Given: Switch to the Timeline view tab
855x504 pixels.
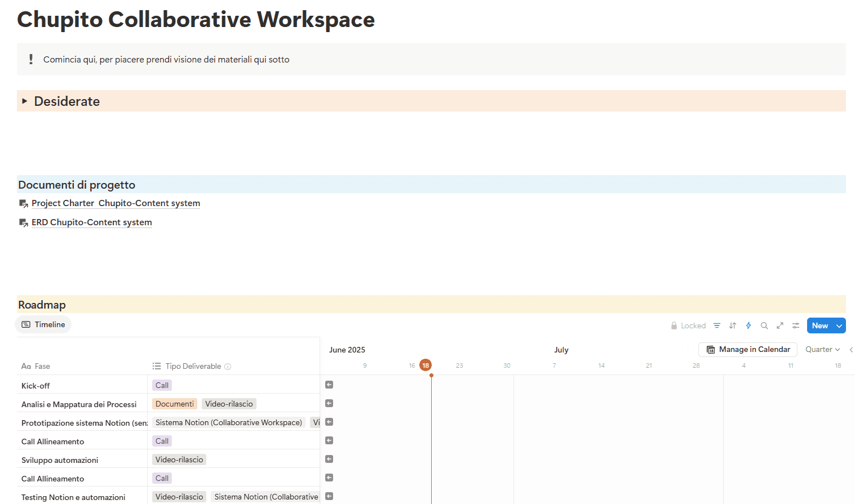Looking at the screenshot, I should 43,324.
